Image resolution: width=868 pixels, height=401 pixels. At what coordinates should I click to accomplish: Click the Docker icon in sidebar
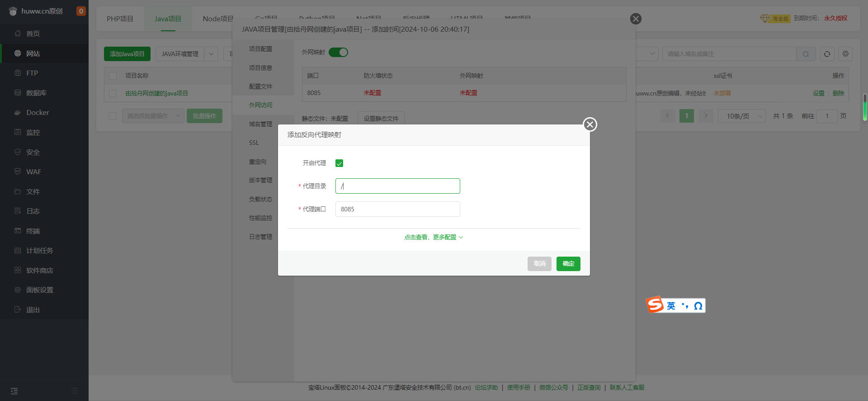click(18, 113)
